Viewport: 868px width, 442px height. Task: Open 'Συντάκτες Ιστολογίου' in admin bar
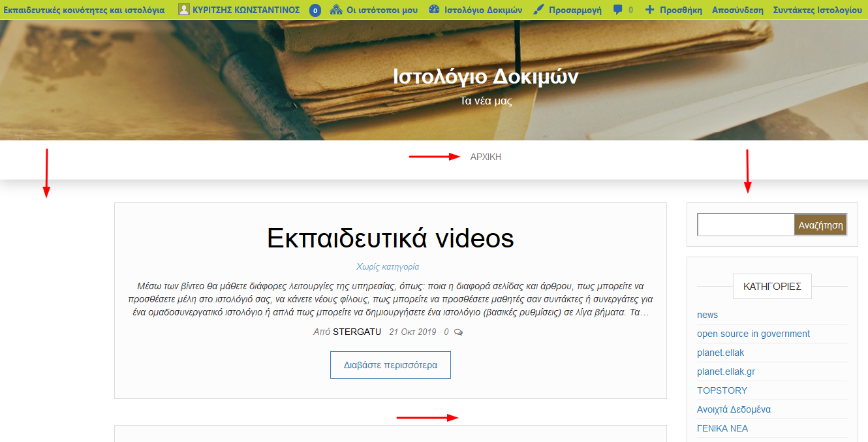817,10
